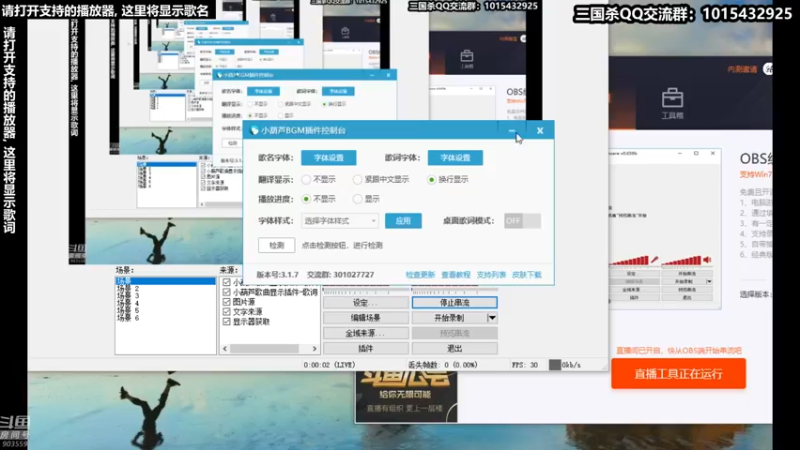
Task: Click the FPS: 30 status text
Action: point(524,365)
